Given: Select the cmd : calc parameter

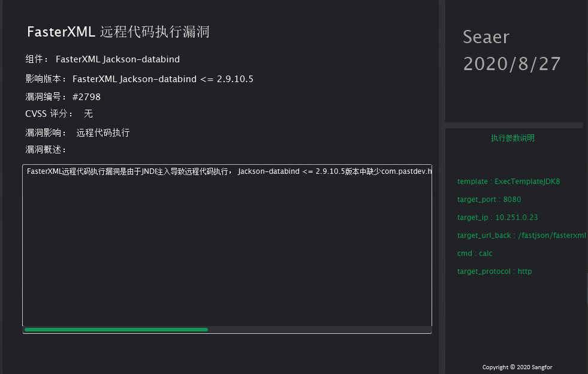Looking at the screenshot, I should (474, 253).
